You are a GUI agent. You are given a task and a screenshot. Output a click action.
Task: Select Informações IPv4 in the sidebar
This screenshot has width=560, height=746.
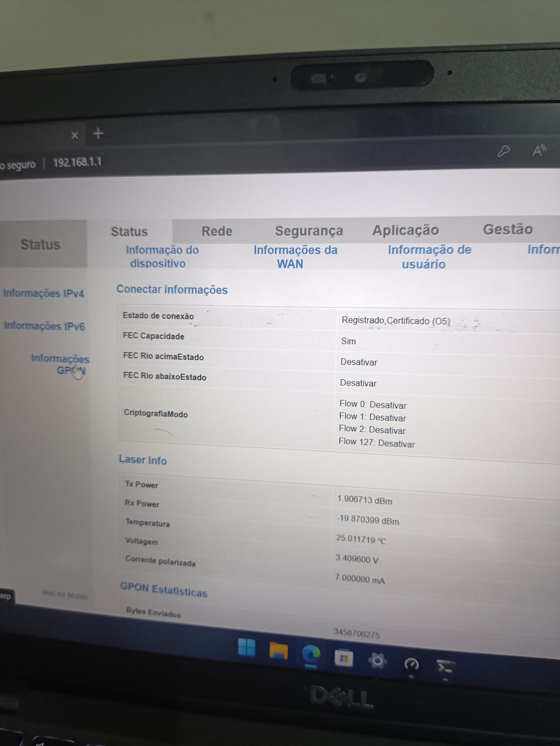pyautogui.click(x=44, y=293)
